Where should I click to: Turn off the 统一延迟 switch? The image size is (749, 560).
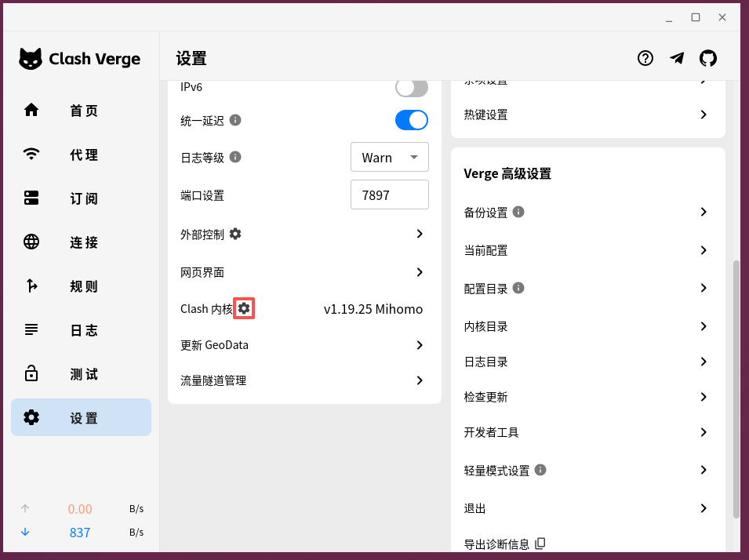pos(411,120)
